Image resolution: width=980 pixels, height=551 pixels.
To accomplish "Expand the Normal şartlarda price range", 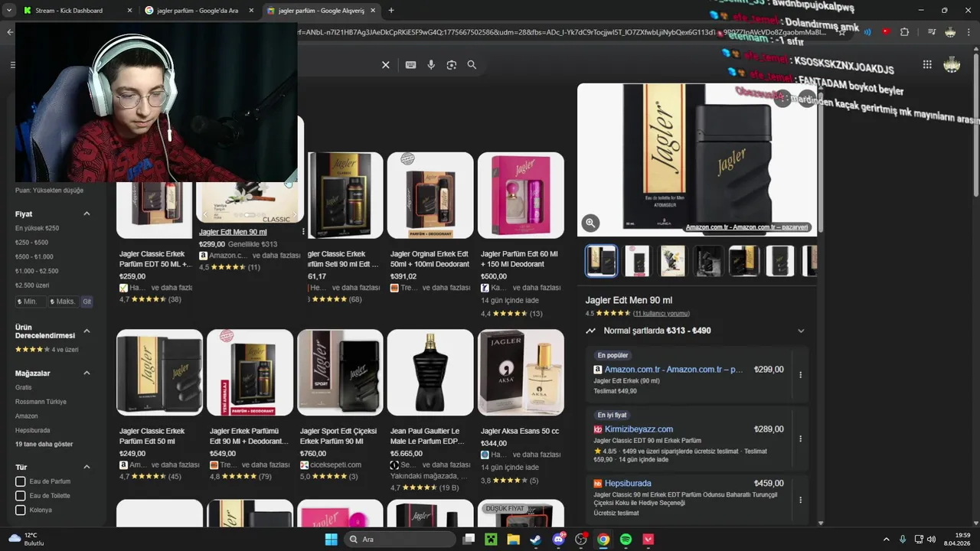I will (801, 331).
